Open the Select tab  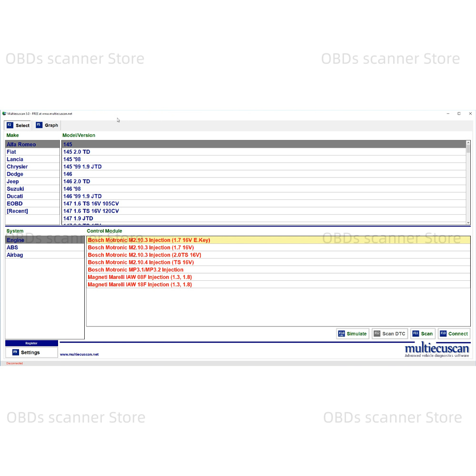[x=18, y=125]
